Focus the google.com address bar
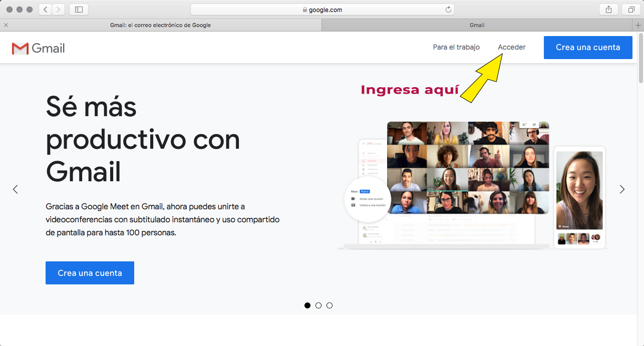 click(x=323, y=10)
